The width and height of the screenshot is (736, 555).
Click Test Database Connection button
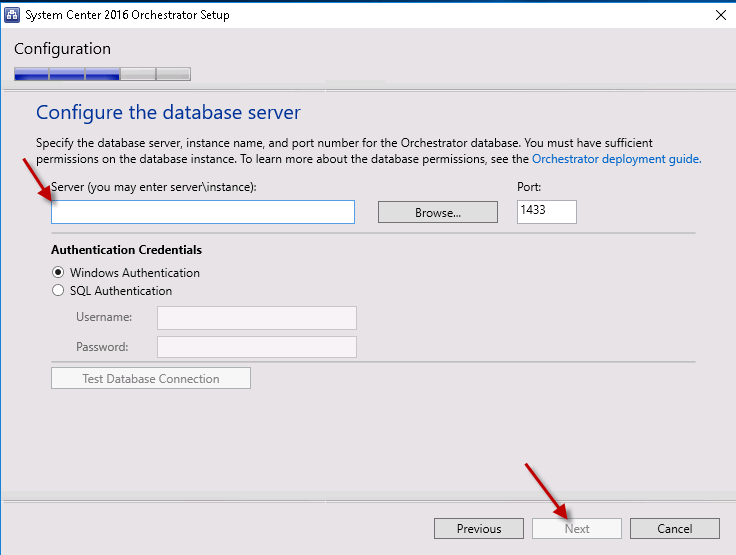pos(151,379)
